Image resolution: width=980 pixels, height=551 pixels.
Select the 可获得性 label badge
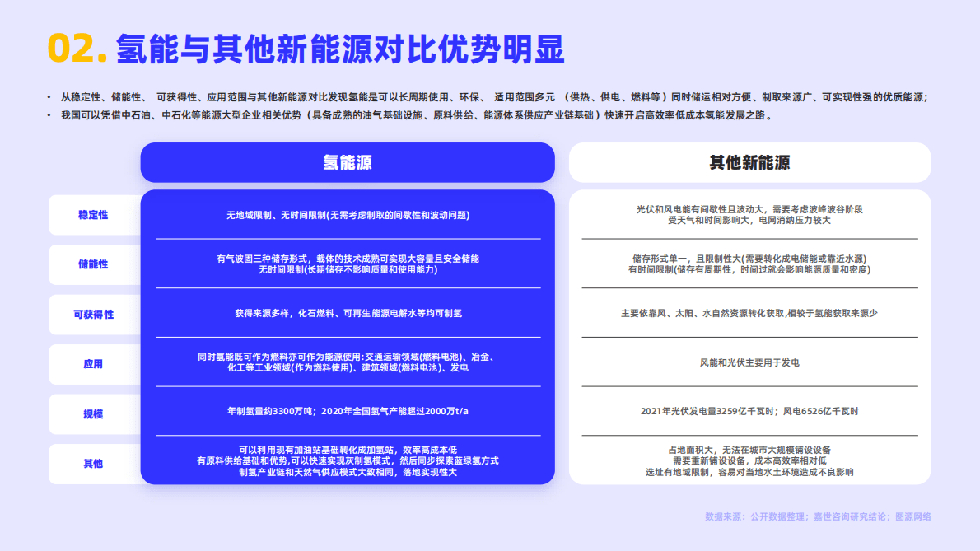(x=94, y=314)
